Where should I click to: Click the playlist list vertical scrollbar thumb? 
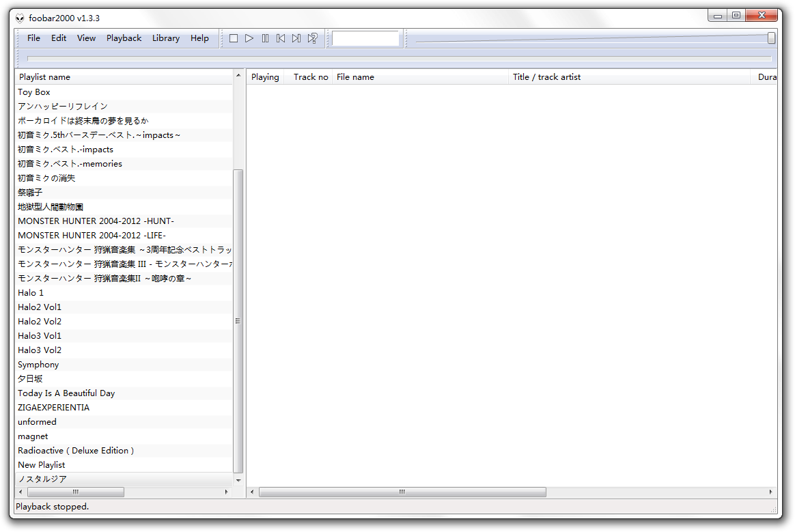point(238,321)
